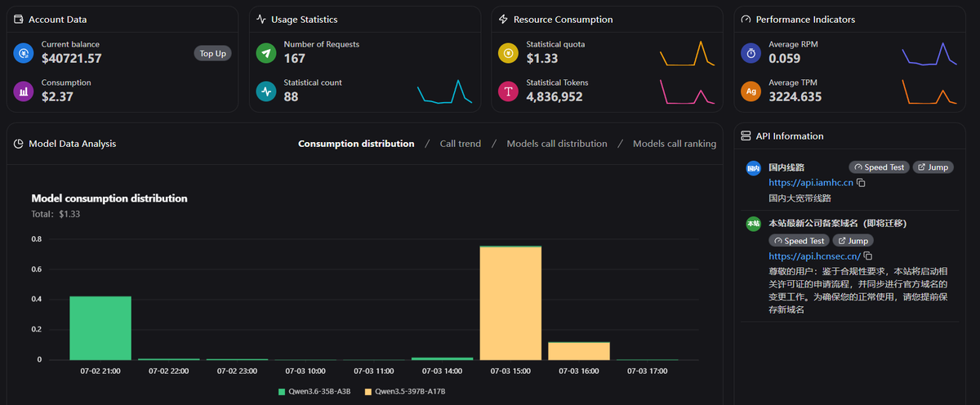Click the purple Consumption chart icon

point(24,91)
